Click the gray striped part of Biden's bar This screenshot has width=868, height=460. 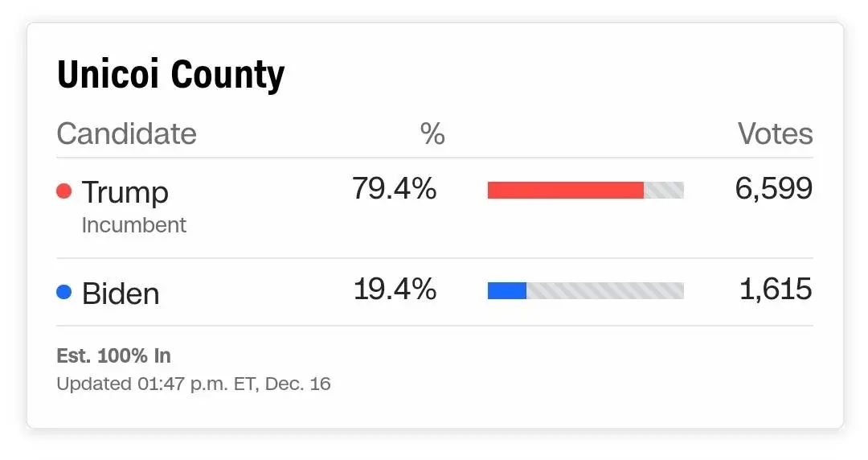click(604, 290)
